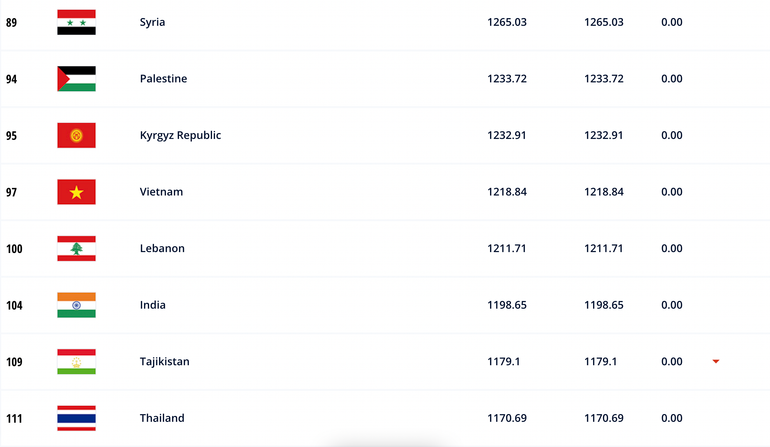
Task: Open the India team link
Action: [x=152, y=305]
